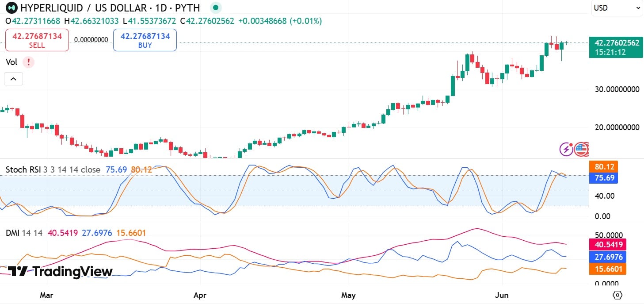Click the red volume warning exclamation icon
Image resolution: width=644 pixels, height=304 pixels.
coord(29,62)
